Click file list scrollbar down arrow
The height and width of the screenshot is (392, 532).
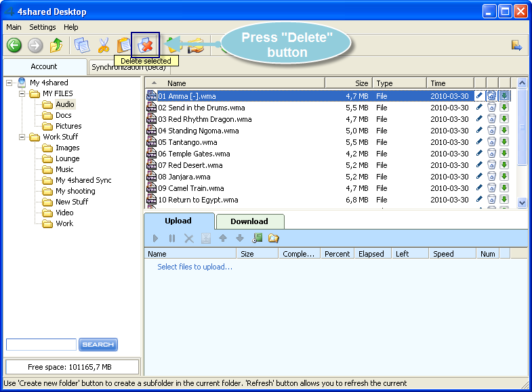[x=522, y=202]
